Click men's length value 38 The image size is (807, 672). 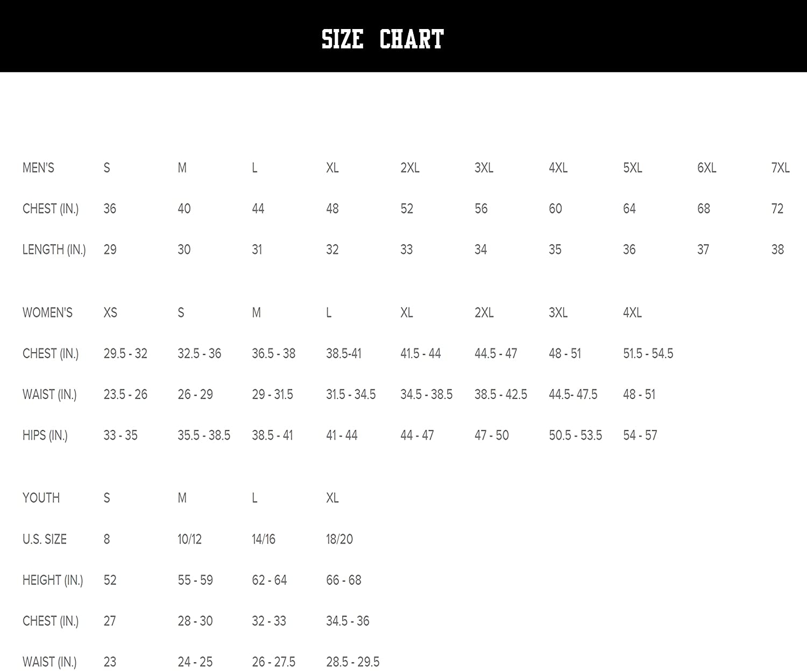point(777,249)
